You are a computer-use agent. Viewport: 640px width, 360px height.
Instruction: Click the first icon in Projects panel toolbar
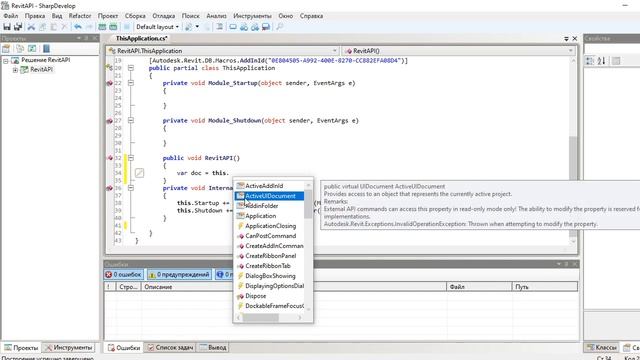tap(6, 49)
